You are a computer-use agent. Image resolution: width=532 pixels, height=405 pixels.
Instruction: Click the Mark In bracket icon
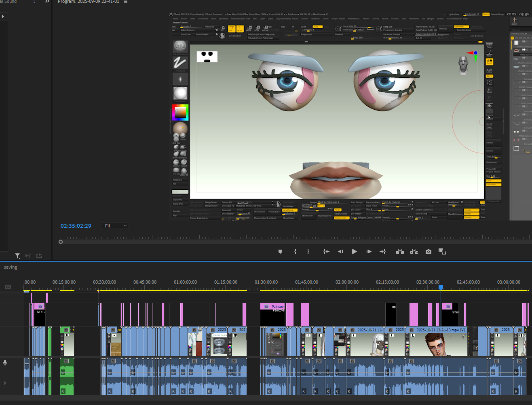pyautogui.click(x=295, y=252)
